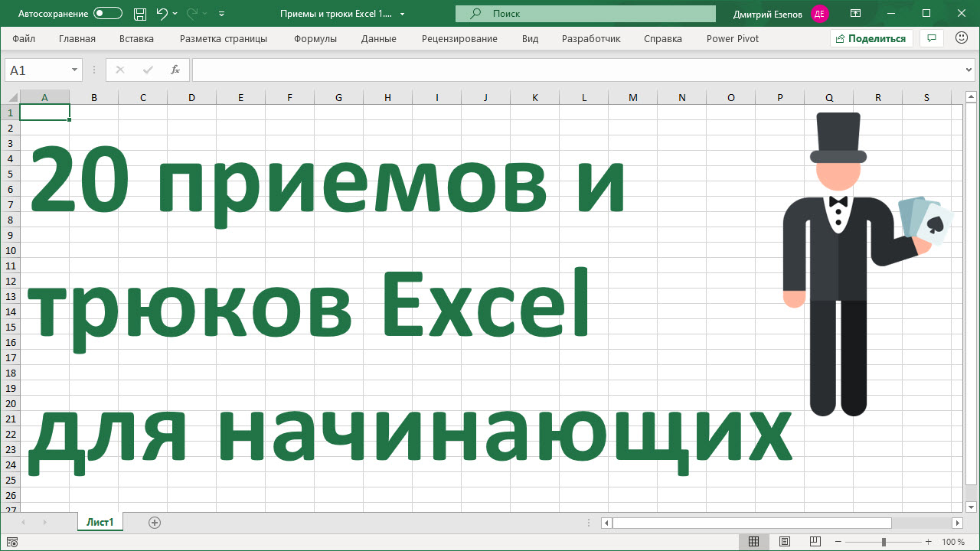Click horizontal scrollbar right arrow
Viewport: 980px width, 551px height.
click(957, 523)
